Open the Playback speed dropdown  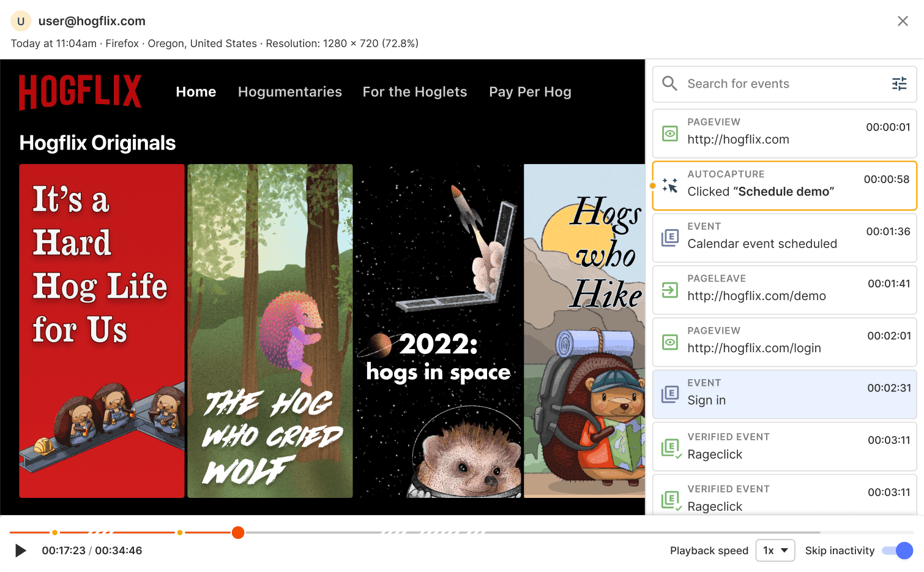click(x=775, y=551)
